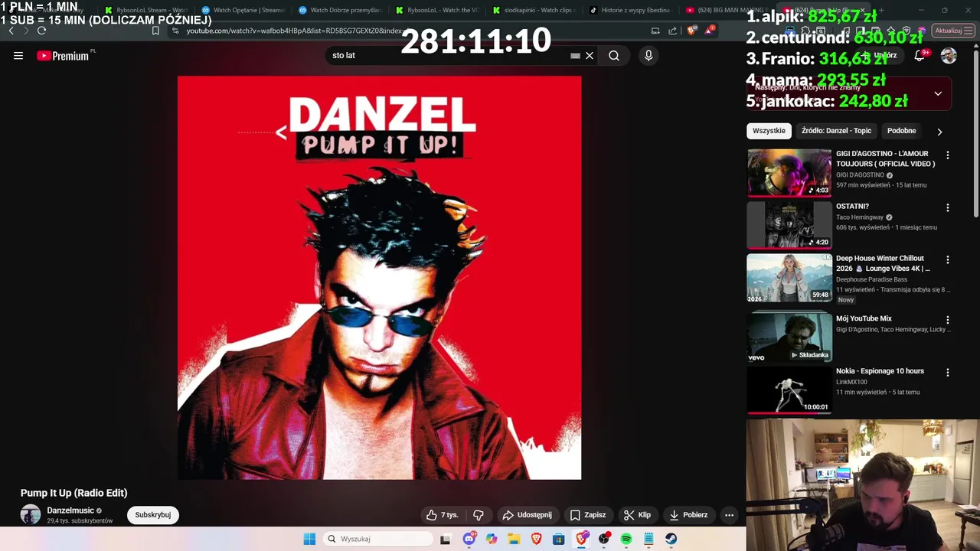
Task: Like the video showing 7 tys.
Action: 442,515
